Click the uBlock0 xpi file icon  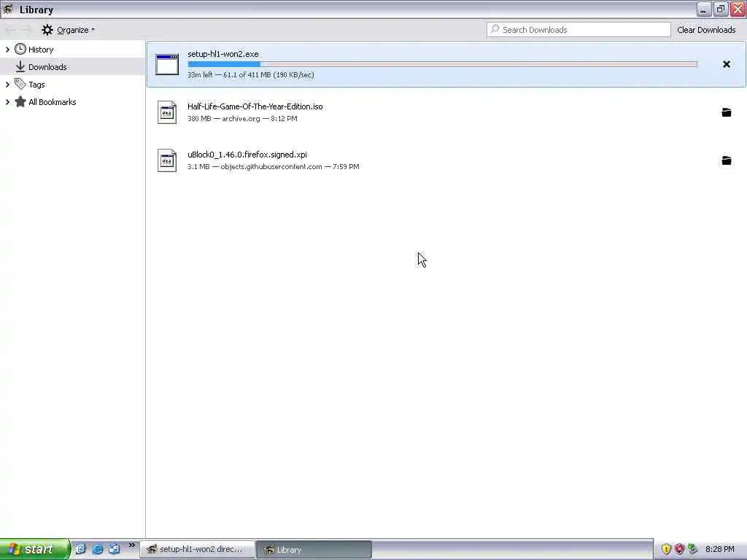pos(167,160)
